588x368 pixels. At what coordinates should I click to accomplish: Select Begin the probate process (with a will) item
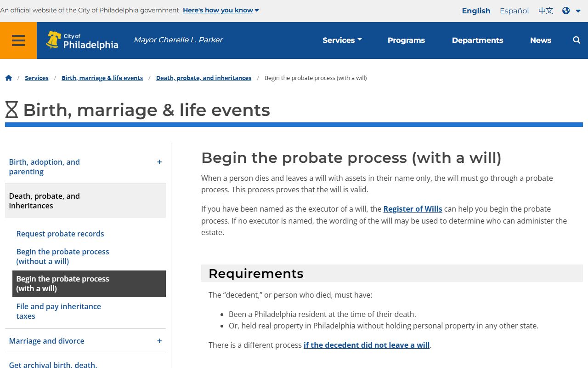coord(89,284)
